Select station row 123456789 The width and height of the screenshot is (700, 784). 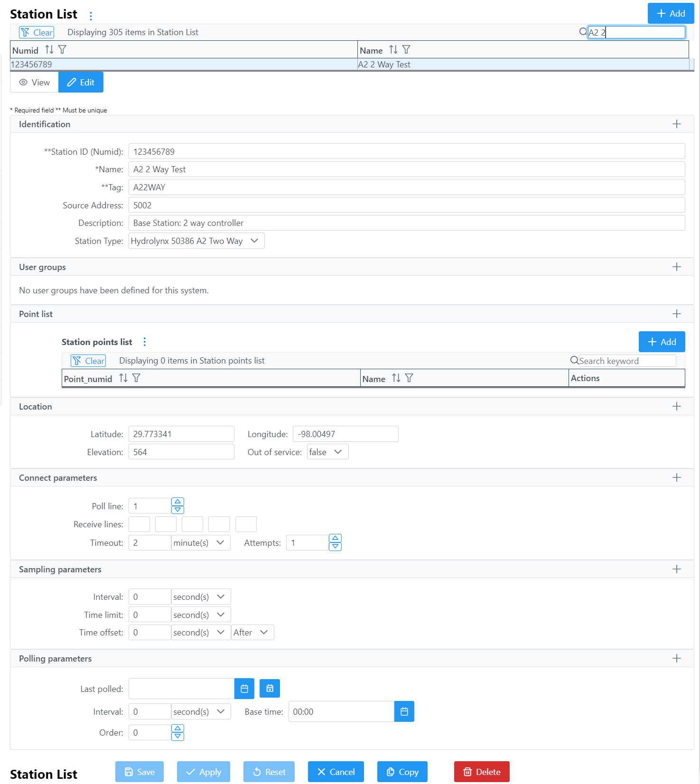coord(183,65)
